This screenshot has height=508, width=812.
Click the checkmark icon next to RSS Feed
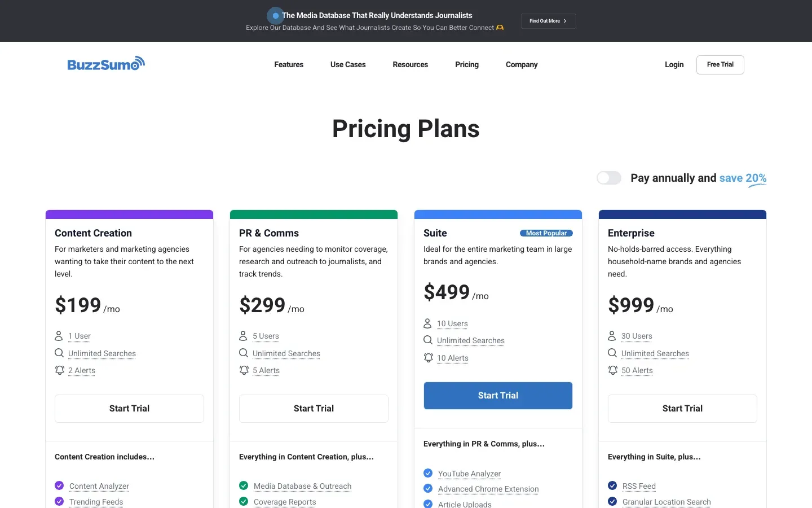(x=612, y=485)
